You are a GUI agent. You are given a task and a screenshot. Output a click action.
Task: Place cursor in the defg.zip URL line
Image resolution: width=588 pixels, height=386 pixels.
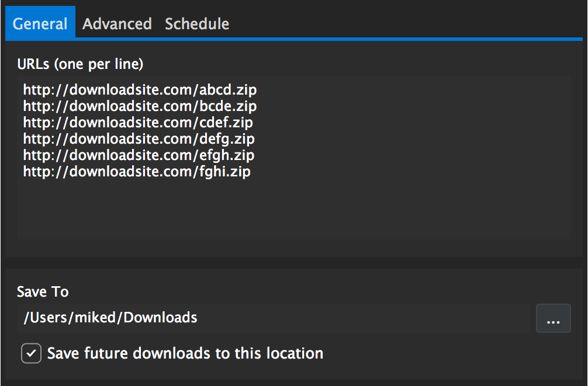(139, 140)
